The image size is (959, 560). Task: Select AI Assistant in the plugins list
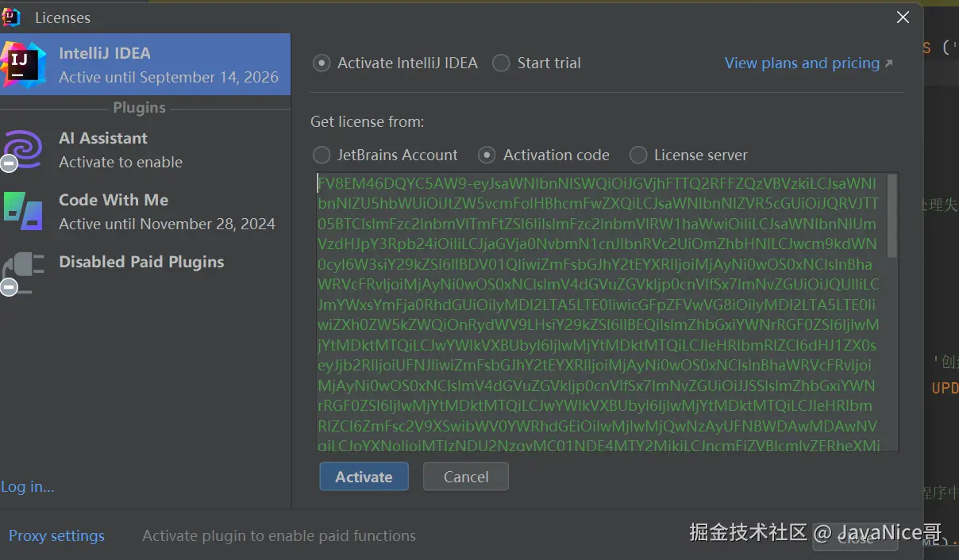click(145, 150)
